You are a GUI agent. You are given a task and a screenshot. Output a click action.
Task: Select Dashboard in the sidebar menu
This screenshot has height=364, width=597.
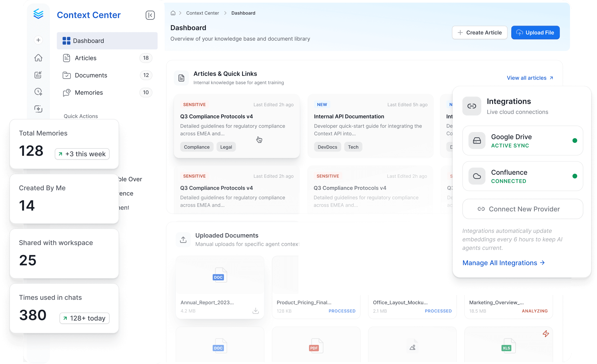[x=107, y=41]
